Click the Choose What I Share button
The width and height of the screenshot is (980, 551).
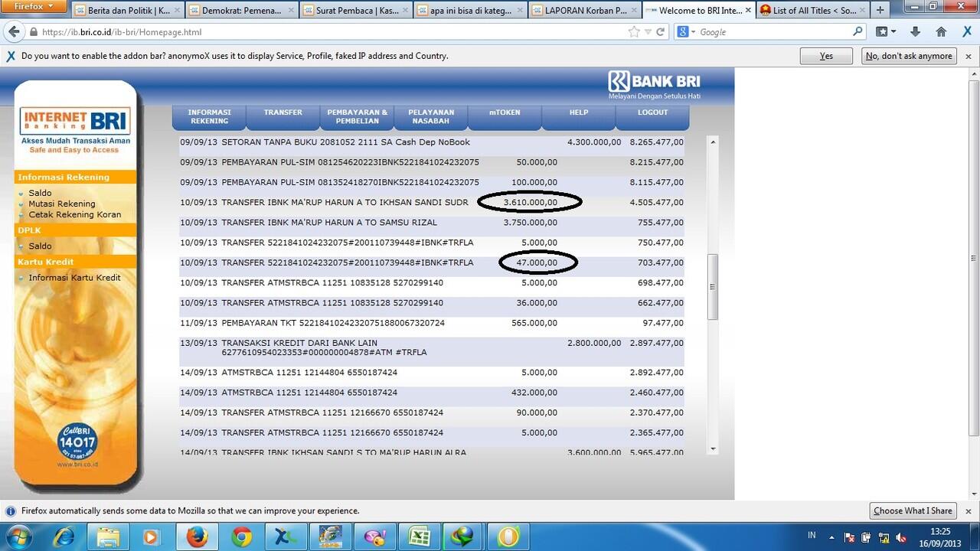[x=913, y=510]
